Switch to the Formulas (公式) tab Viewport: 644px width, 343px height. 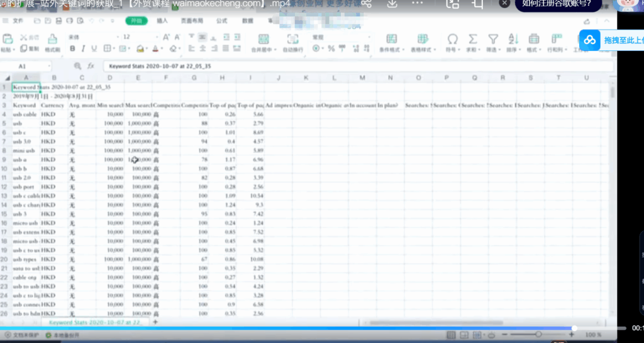pos(221,21)
